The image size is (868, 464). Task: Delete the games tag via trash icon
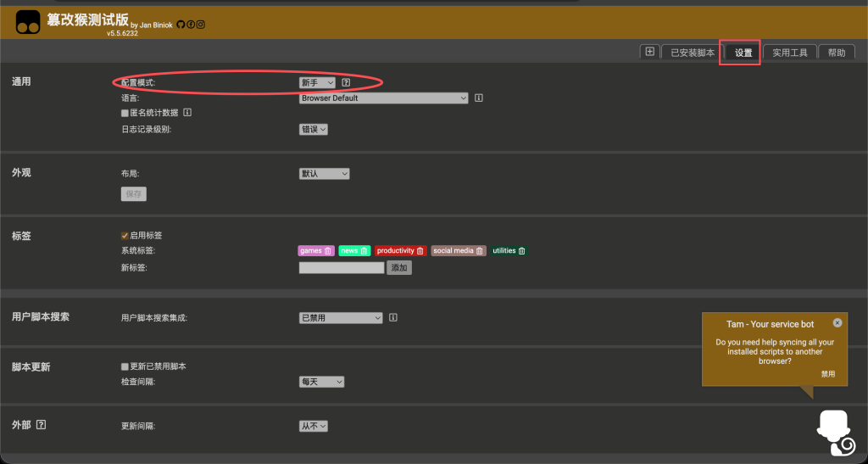pos(328,251)
